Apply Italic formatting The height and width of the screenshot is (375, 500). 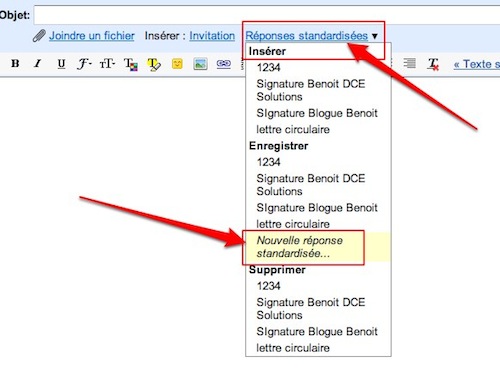[x=38, y=63]
